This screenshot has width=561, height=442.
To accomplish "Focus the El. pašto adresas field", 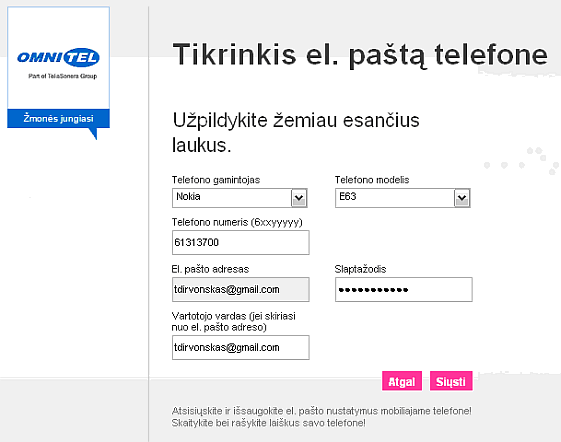I will [240, 290].
